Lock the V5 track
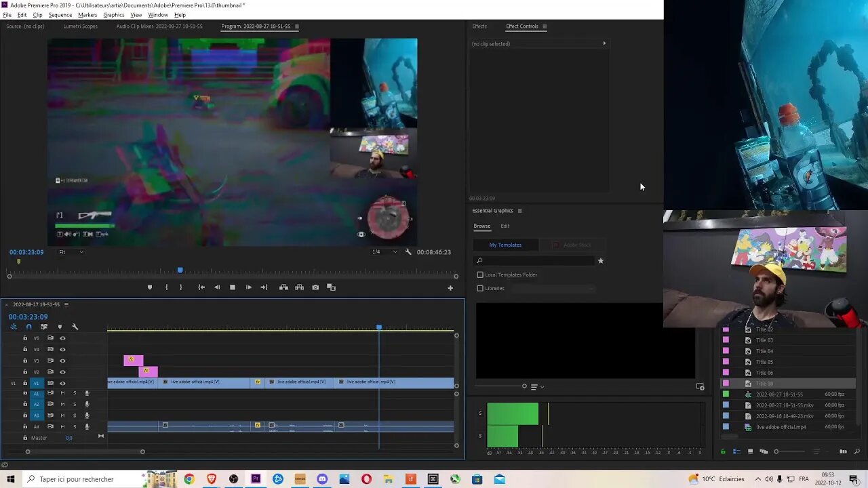Image resolution: width=868 pixels, height=488 pixels. (x=25, y=338)
